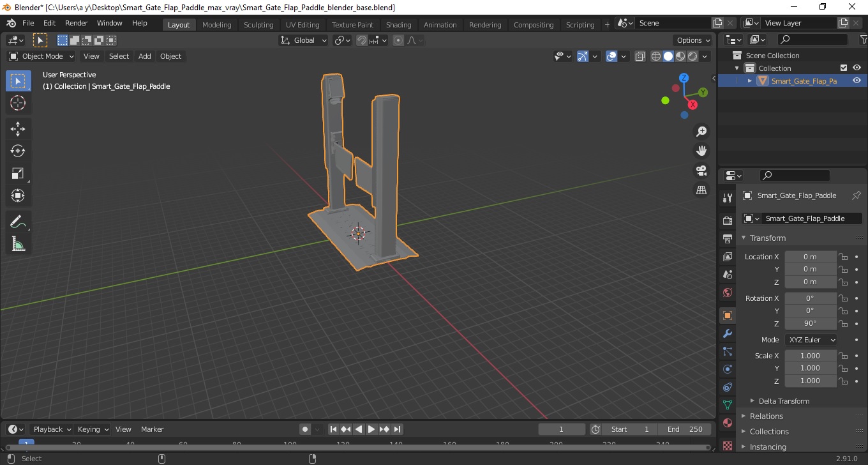
Task: Open the Output properties tab
Action: (x=727, y=238)
